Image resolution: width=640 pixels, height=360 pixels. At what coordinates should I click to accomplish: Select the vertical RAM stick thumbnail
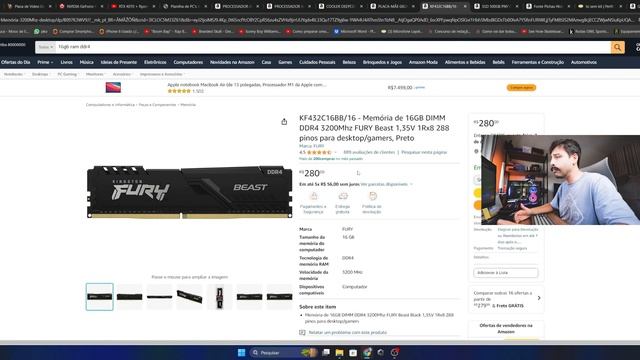pos(220,297)
